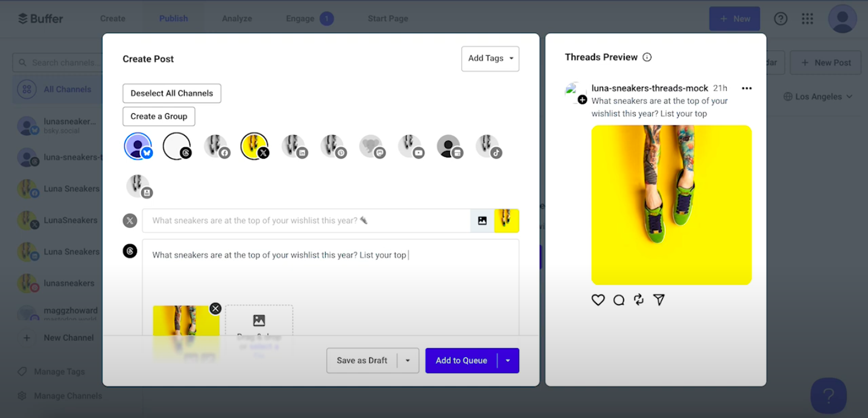
Task: Click the share paper-plane icon in preview
Action: (x=659, y=300)
